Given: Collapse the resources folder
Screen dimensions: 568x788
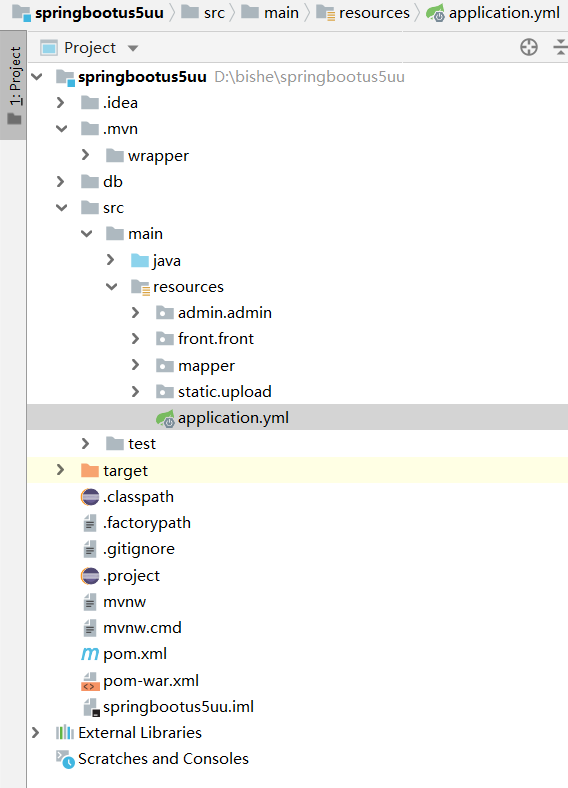Looking at the screenshot, I should coord(112,286).
